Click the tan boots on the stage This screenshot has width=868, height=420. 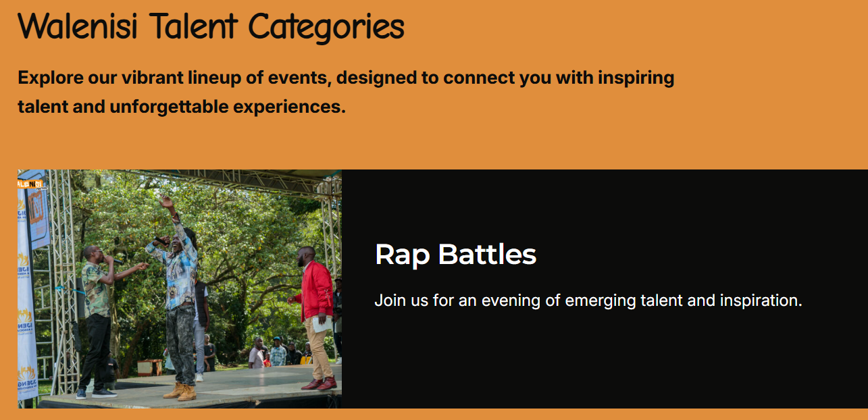(180, 392)
